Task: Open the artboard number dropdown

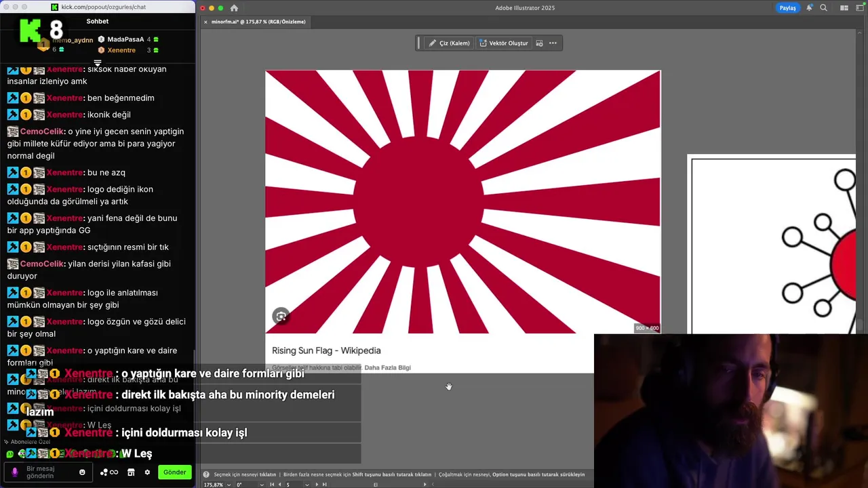Action: coord(307,485)
